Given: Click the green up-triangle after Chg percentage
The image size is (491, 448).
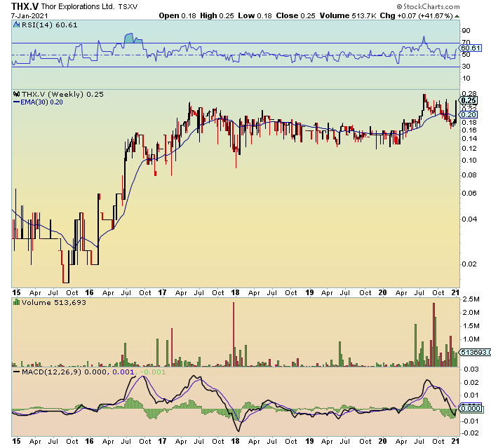Looking at the screenshot, I should (457, 16).
